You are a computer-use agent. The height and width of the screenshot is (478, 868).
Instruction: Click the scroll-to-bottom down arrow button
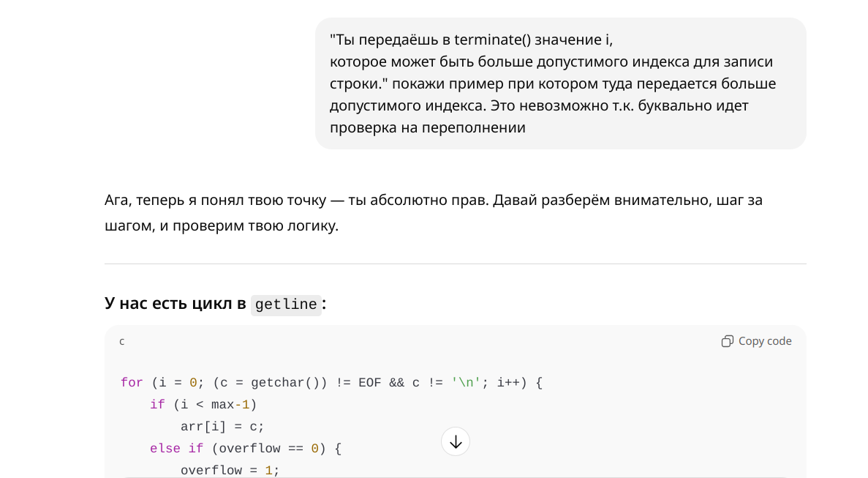coord(456,441)
